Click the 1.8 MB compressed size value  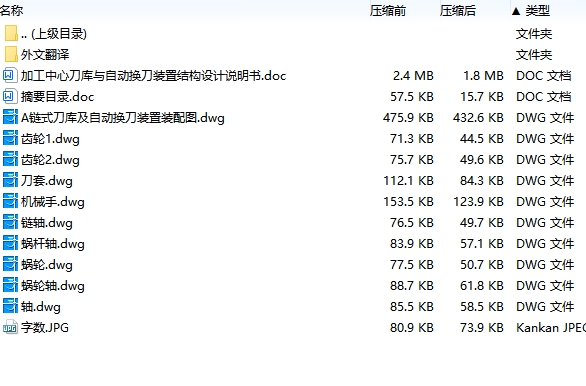pyautogui.click(x=483, y=75)
